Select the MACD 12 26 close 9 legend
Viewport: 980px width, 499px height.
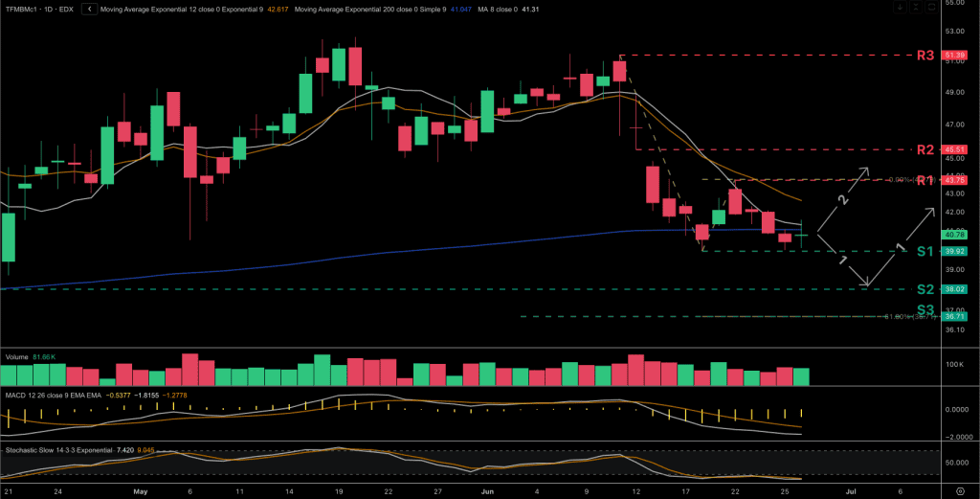click(54, 396)
